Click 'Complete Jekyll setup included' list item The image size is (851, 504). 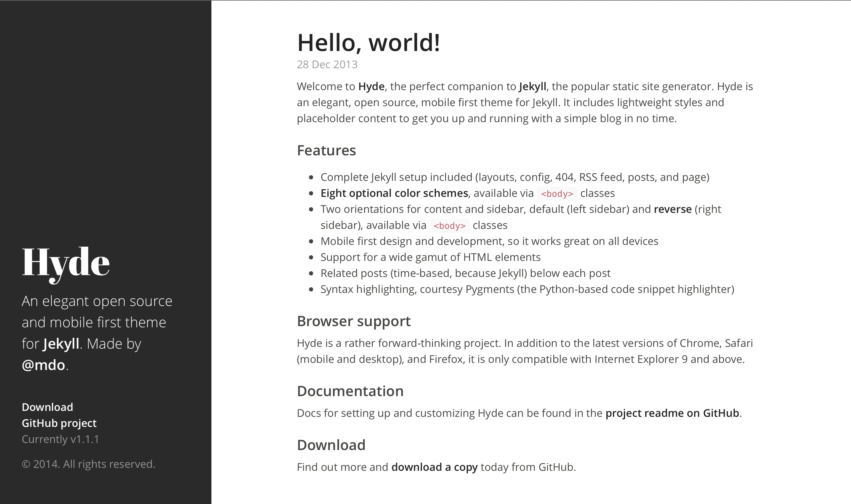pyautogui.click(x=515, y=177)
